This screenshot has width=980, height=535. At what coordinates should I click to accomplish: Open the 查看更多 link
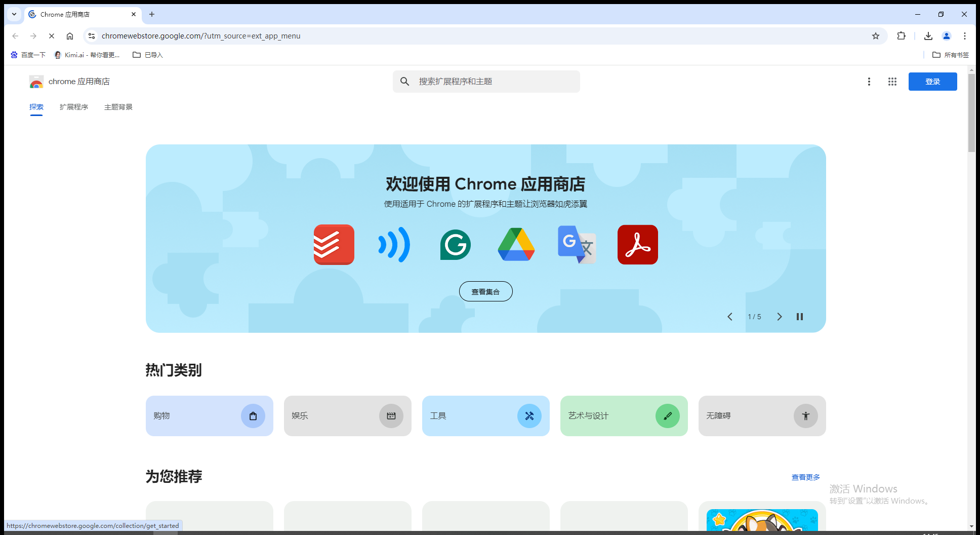806,477
